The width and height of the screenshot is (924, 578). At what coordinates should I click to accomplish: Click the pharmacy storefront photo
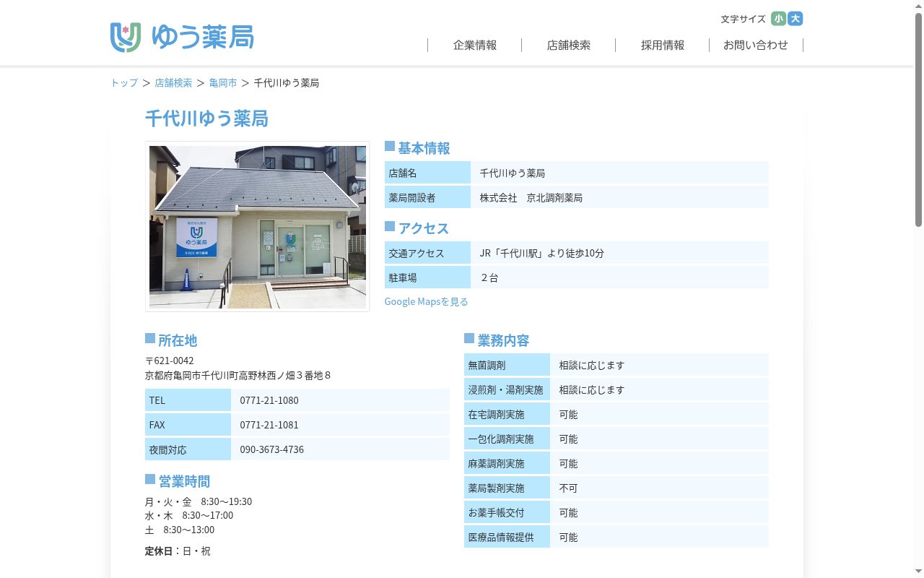tap(258, 227)
